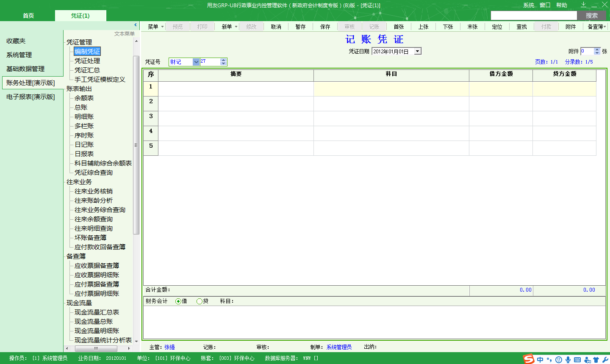This screenshot has width=610, height=364.
Task: Activate Sogou voice input microphone
Action: [568, 359]
